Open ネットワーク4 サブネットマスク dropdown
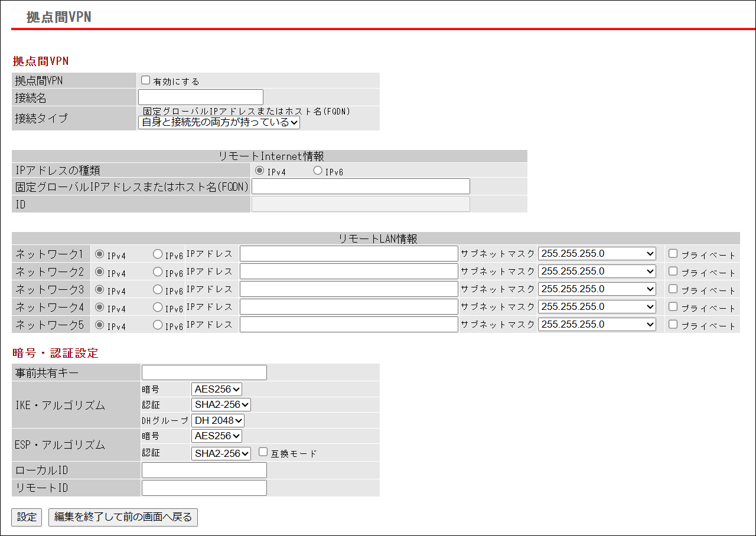The width and height of the screenshot is (756, 536). [x=597, y=307]
